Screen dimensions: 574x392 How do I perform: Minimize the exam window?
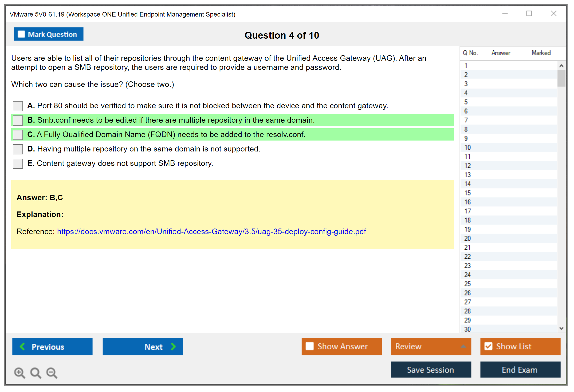(x=505, y=14)
